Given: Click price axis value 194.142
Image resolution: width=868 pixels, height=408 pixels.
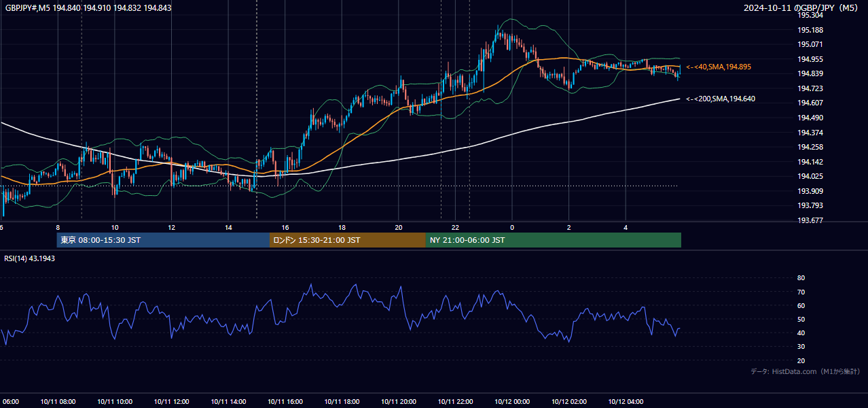Looking at the screenshot, I should [810, 162].
